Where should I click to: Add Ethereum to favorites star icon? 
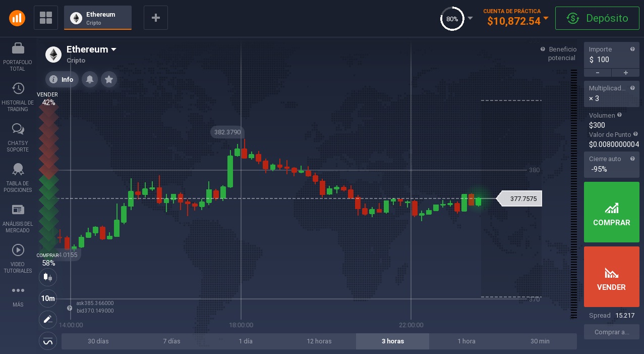pos(109,79)
